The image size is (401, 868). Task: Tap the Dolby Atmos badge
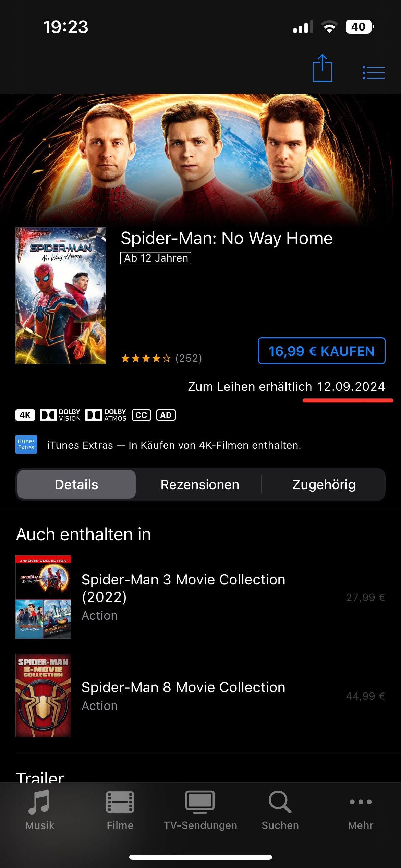[106, 415]
